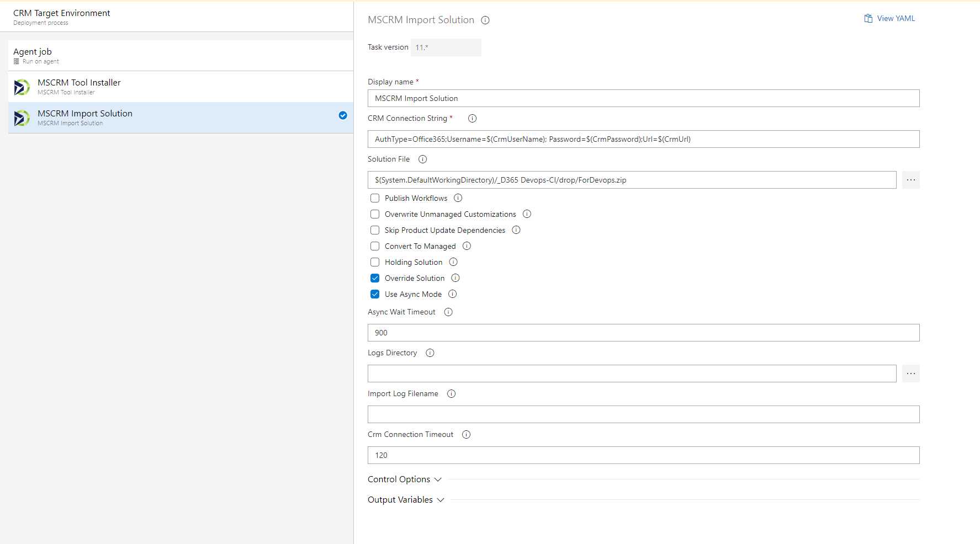
Task: Disable Use Async Mode
Action: [x=375, y=294]
